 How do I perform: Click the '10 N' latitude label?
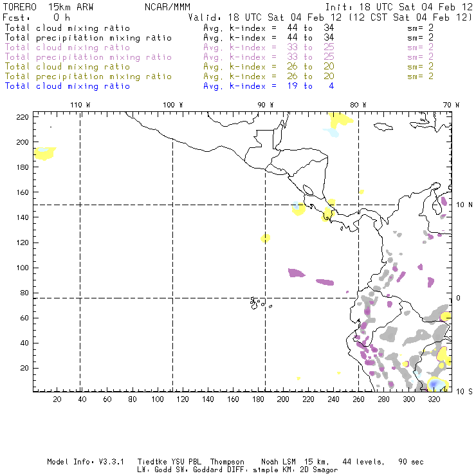[x=464, y=205]
